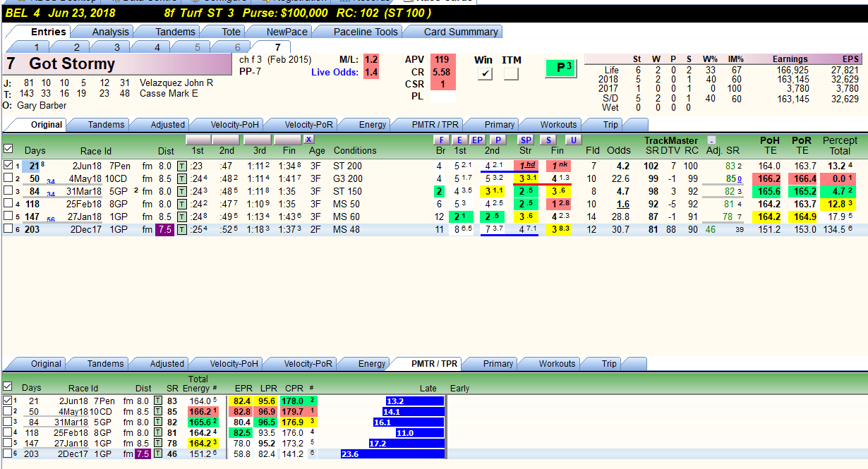Toggle the Win checkbox

click(485, 73)
